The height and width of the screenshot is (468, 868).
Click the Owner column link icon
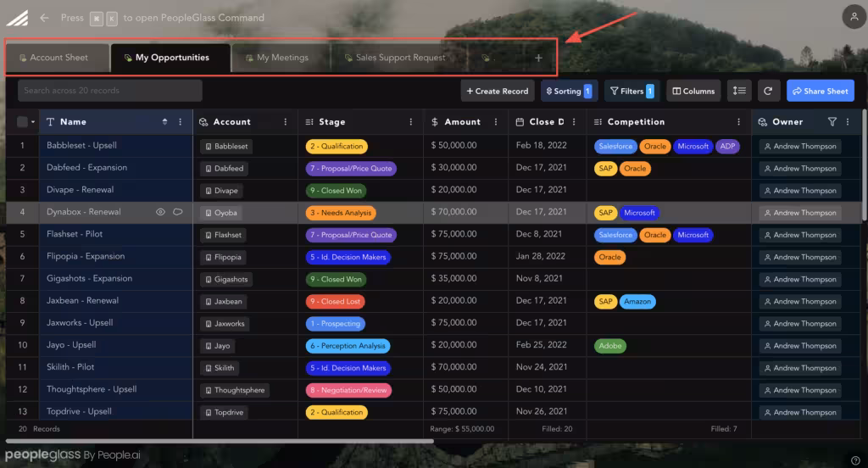pos(762,122)
